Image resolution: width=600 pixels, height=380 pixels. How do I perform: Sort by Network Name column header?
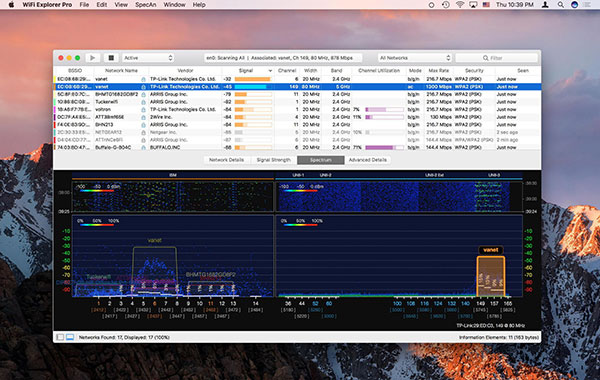tap(121, 70)
